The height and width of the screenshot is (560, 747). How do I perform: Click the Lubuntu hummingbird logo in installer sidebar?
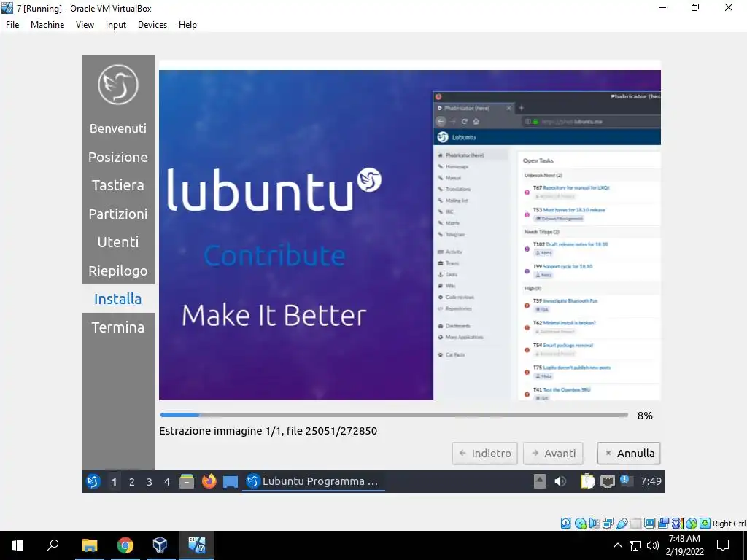118,85
